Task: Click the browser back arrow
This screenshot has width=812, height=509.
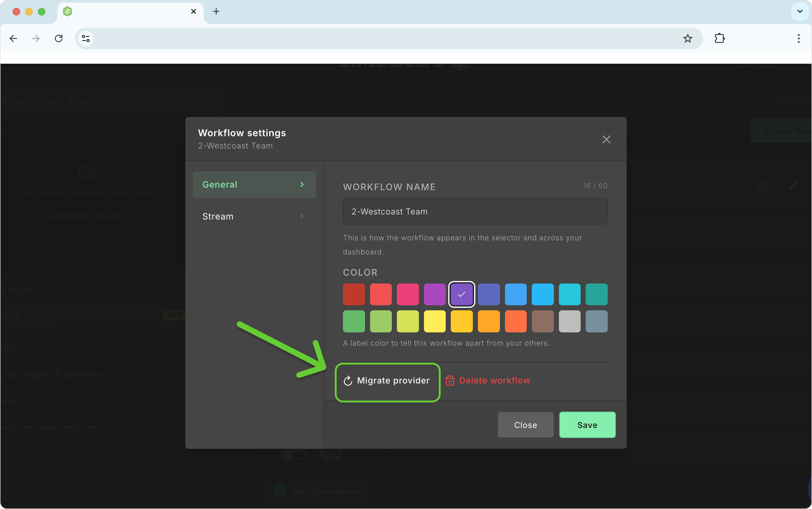Action: pos(14,38)
